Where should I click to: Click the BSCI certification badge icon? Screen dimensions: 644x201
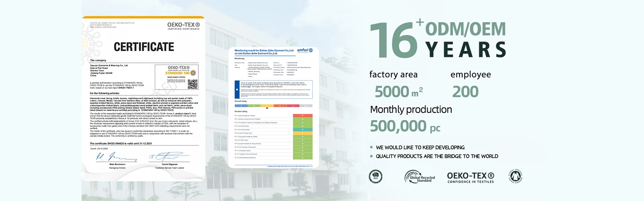376,176
